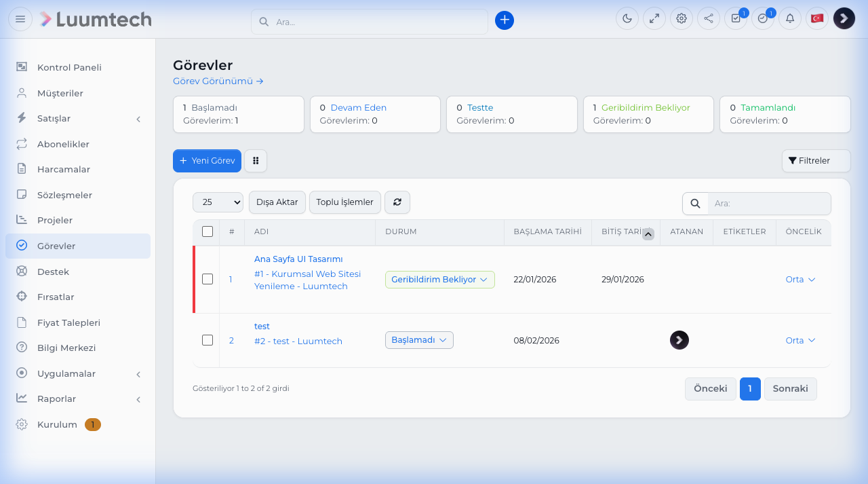This screenshot has width=868, height=484.
Task: Click the table search field labeled Ara
Action: pyautogui.click(x=769, y=203)
